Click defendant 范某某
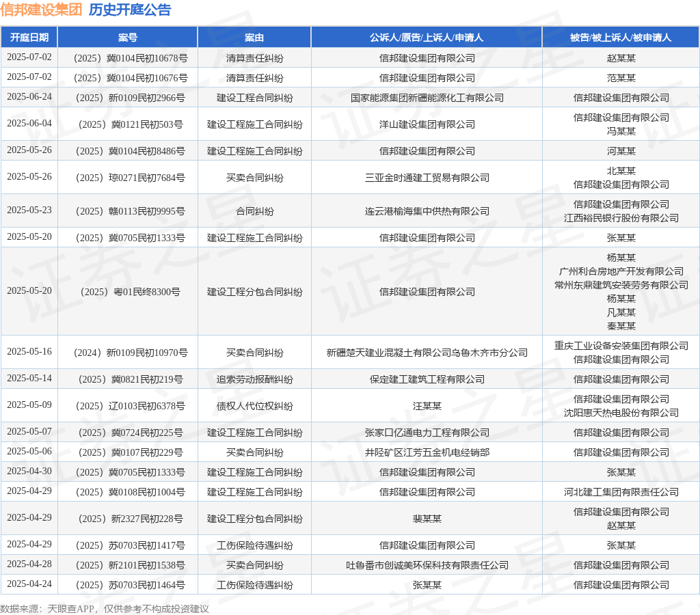The width and height of the screenshot is (700, 615). 621,78
